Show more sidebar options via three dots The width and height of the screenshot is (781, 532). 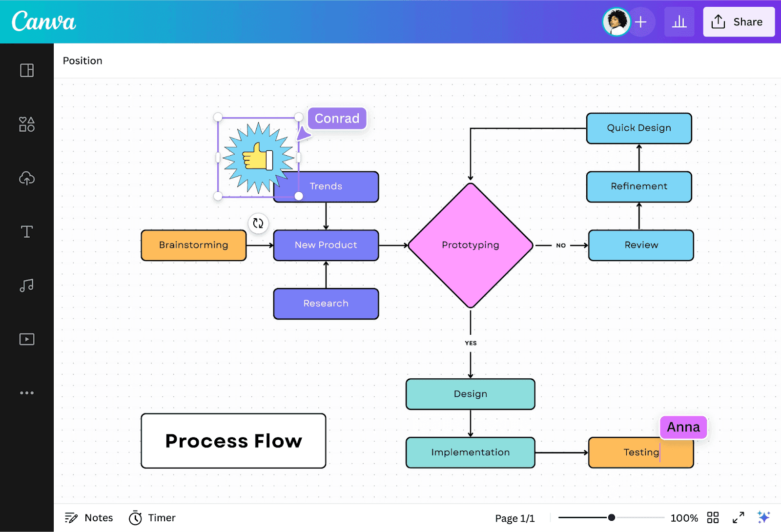[x=27, y=392]
